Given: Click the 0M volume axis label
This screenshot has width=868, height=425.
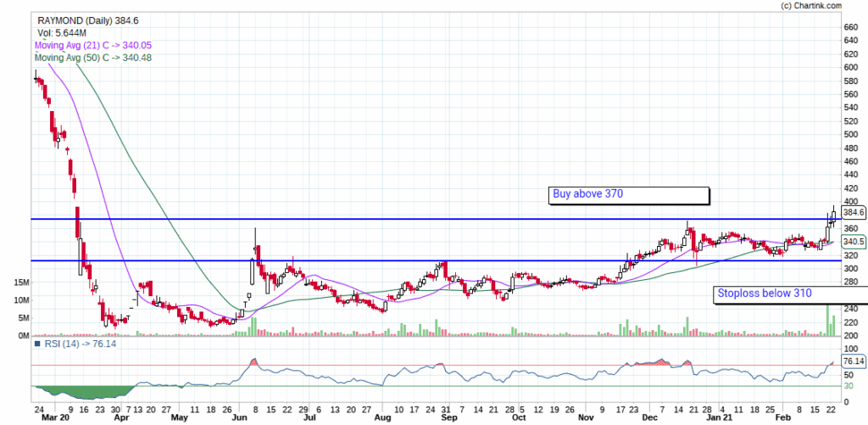Looking at the screenshot, I should [23, 336].
